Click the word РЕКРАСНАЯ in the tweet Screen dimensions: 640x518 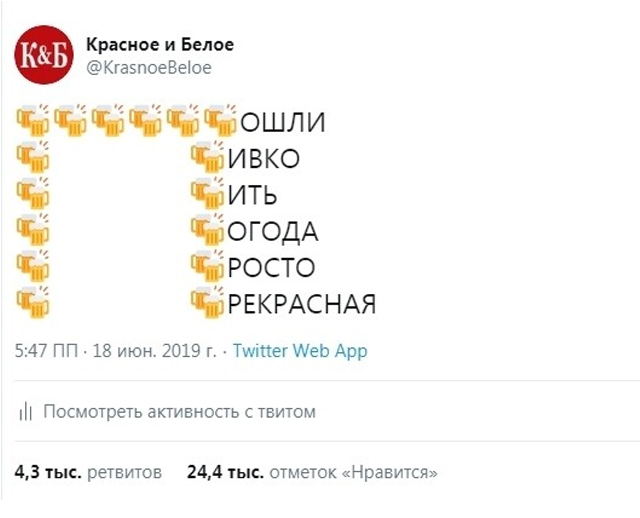point(302,304)
